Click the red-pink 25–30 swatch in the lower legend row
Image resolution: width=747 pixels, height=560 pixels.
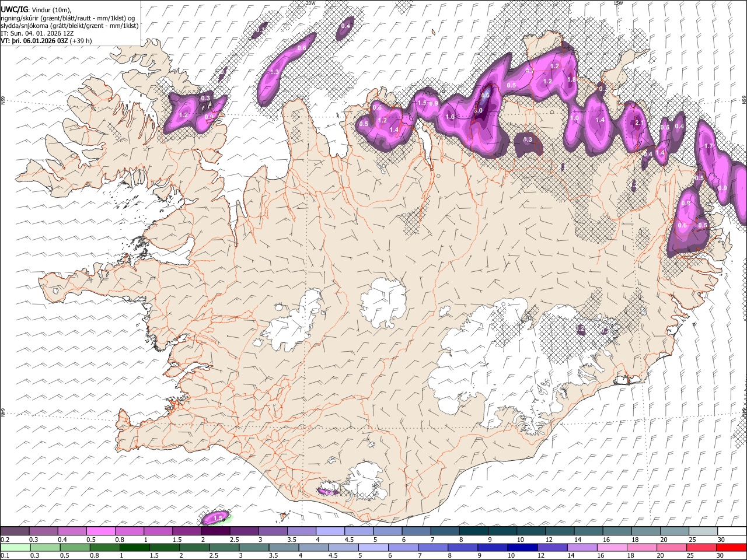click(701, 547)
